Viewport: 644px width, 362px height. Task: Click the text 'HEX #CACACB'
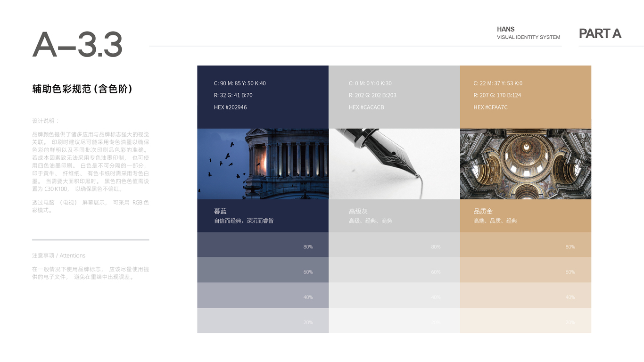(x=366, y=107)
